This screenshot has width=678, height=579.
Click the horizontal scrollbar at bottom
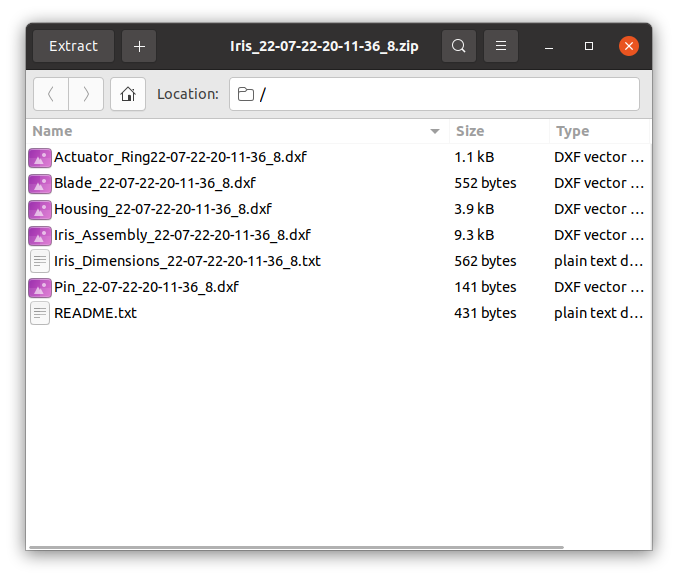(296, 547)
